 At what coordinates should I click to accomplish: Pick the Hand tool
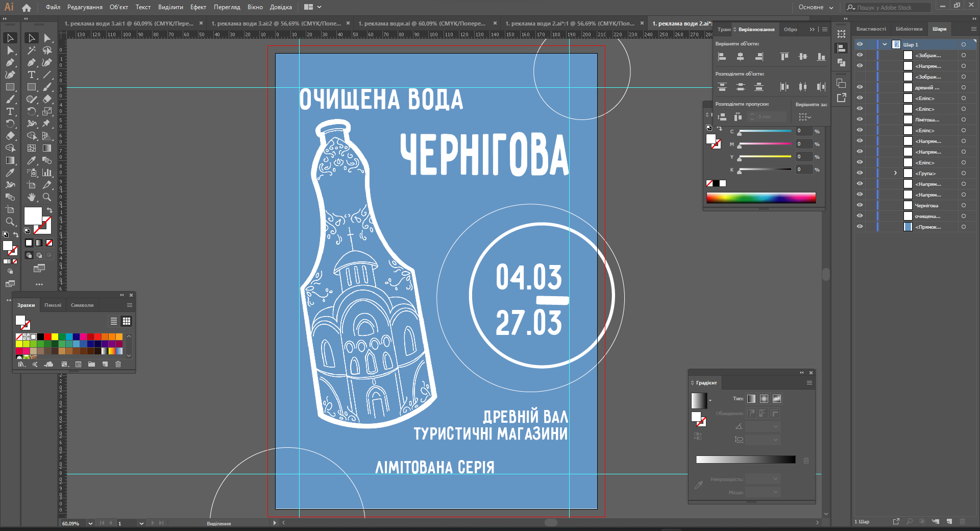pos(32,197)
